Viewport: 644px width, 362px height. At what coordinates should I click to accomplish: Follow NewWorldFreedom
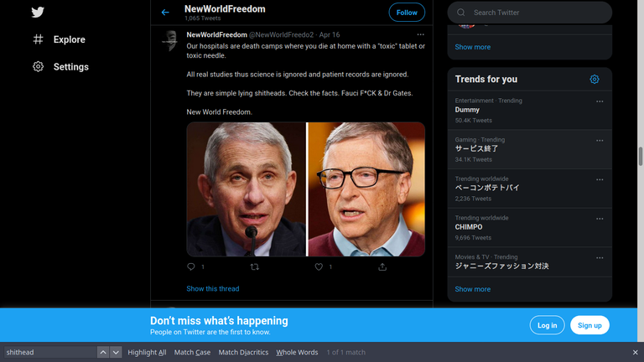click(407, 13)
